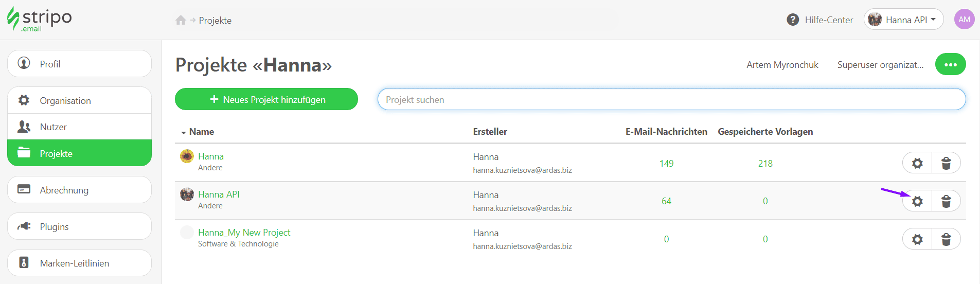
Task: Click the Hanna API project avatar
Action: [x=187, y=194]
